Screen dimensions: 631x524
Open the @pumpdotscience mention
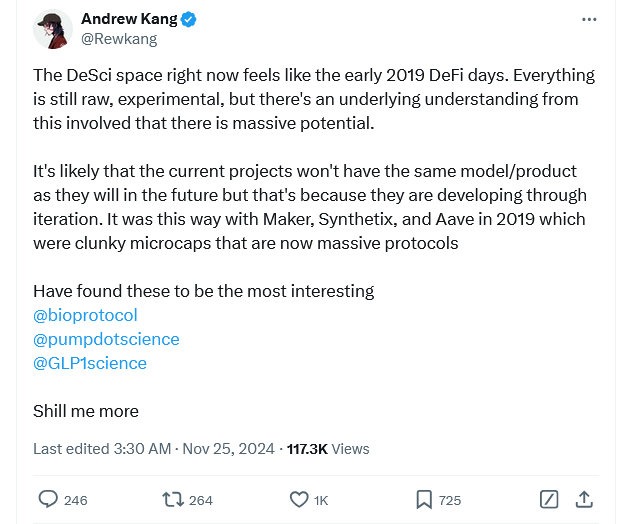[x=106, y=339]
